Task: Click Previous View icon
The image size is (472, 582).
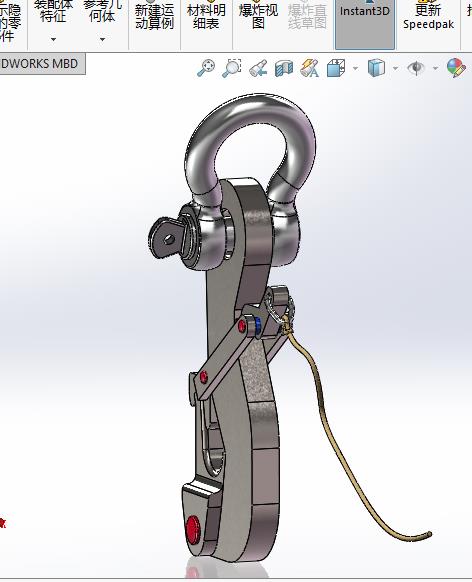Action: [258, 68]
